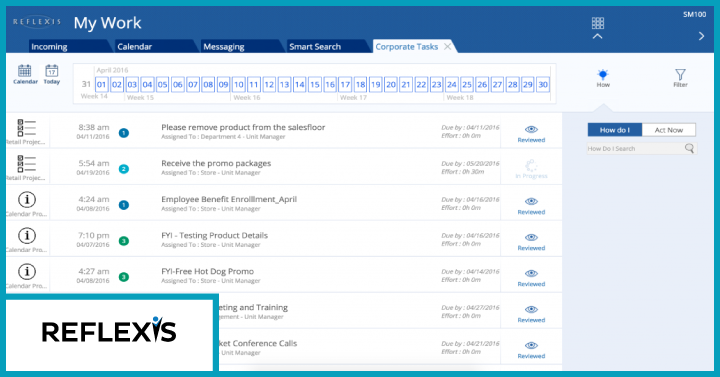Click the SM100 user label
Screen dimensions: 720x377
(x=694, y=14)
